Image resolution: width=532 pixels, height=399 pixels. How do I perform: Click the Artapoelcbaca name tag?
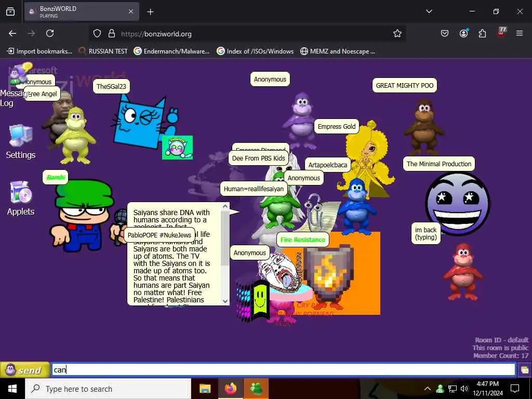(x=327, y=165)
